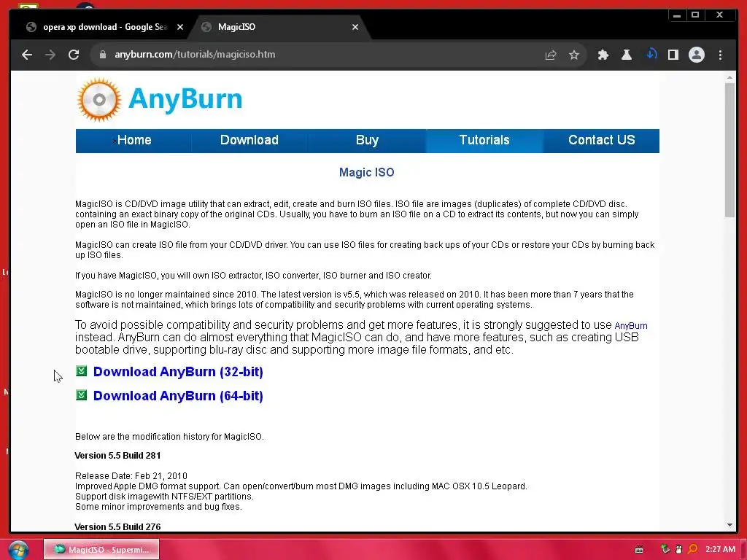747x560 pixels.
Task: Click the padlock site info icon
Action: point(102,55)
